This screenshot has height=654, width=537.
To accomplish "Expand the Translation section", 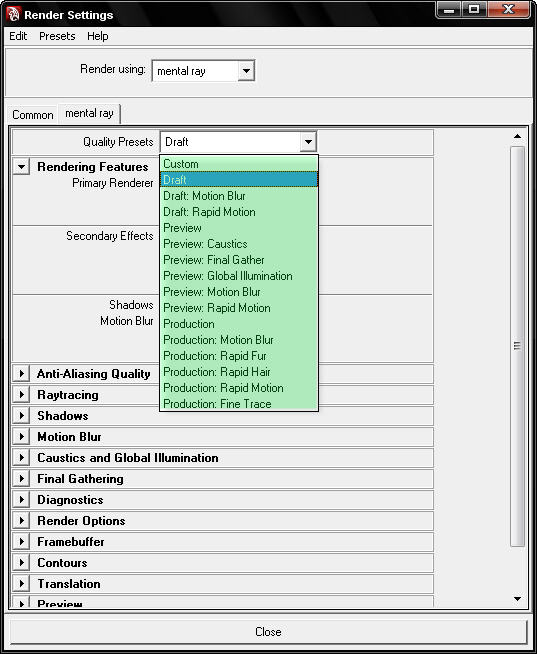I will 21,584.
